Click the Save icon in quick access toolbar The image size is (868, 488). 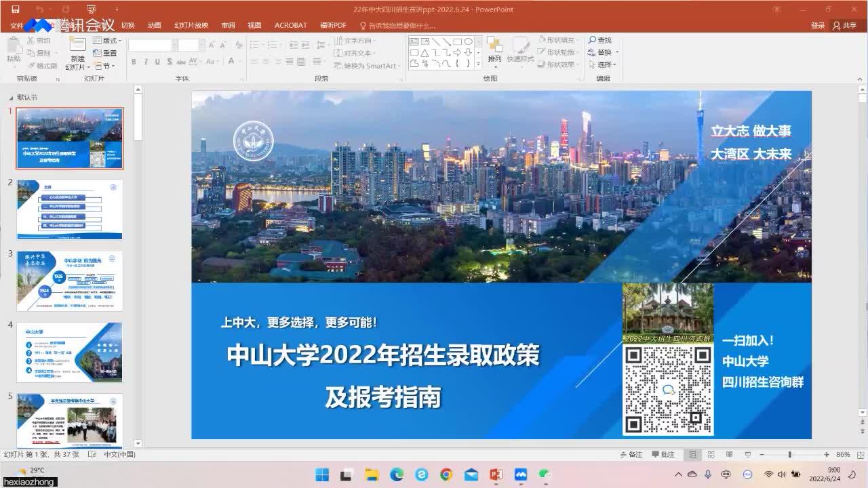click(16, 9)
